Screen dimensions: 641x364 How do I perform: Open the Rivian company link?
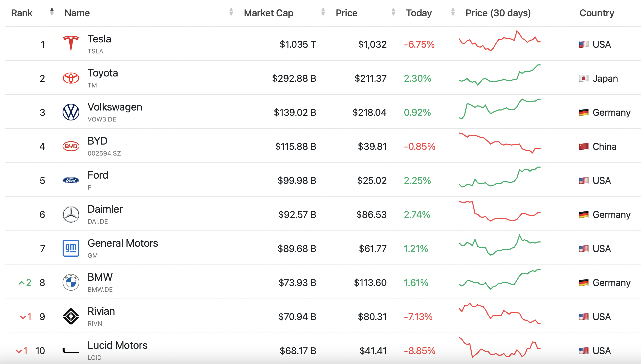pyautogui.click(x=101, y=311)
